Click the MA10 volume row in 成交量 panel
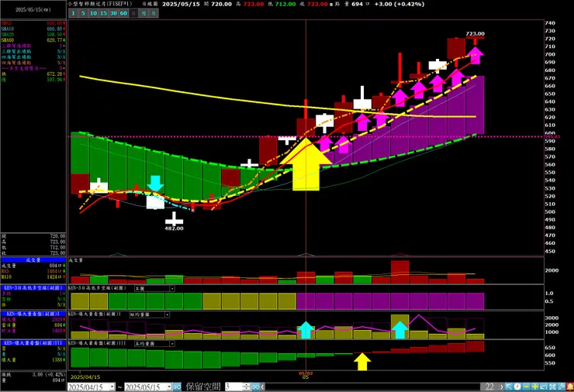Screen dimensions: 574x392 33,277
